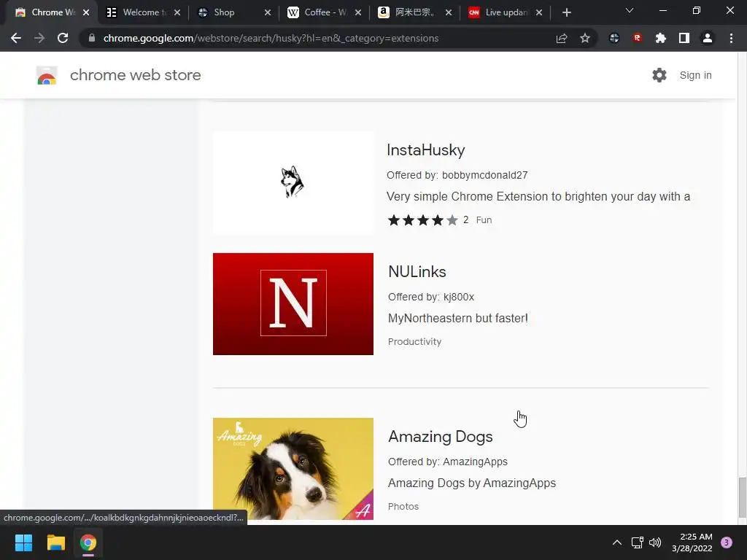The height and width of the screenshot is (560, 747).
Task: Open File Explorer from the taskbar
Action: [55, 542]
